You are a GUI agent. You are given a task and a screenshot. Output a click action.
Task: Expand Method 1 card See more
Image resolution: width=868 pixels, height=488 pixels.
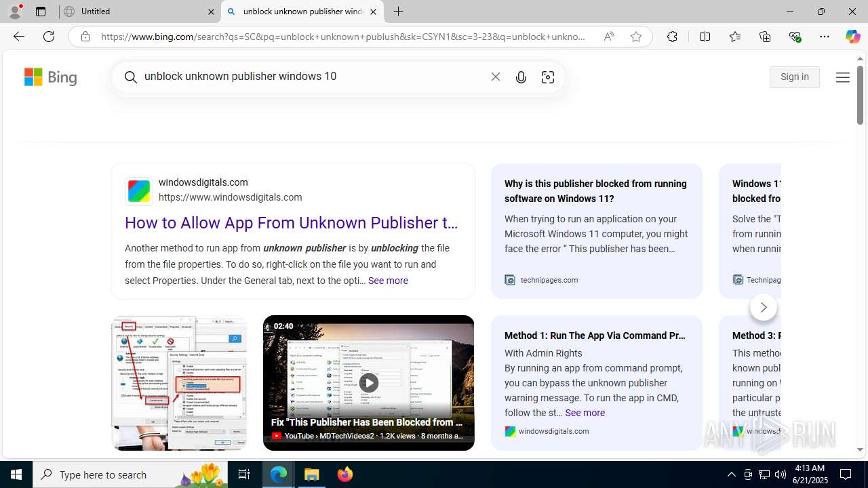585,413
